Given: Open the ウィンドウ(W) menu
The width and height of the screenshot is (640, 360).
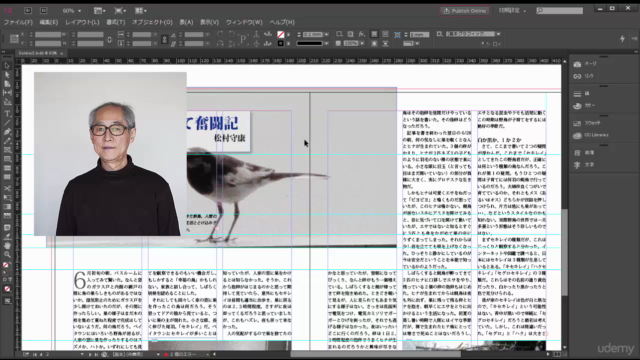Looking at the screenshot, I should click(244, 22).
